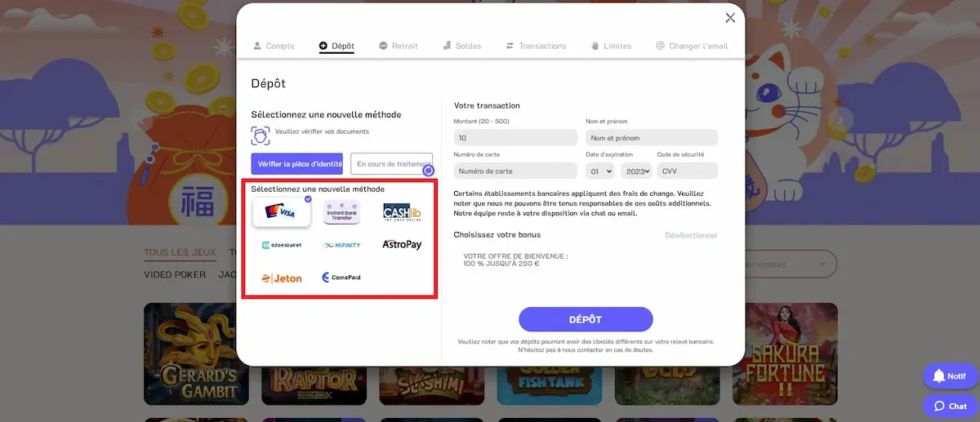The height and width of the screenshot is (422, 980).
Task: Choose AstroPay deposit option
Action: [x=402, y=245]
